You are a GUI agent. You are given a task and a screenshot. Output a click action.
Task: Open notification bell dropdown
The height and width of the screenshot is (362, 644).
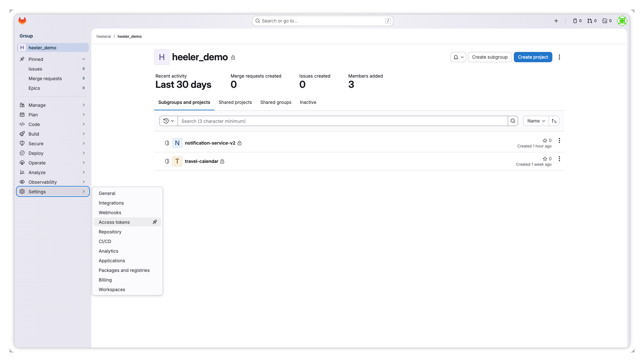458,57
